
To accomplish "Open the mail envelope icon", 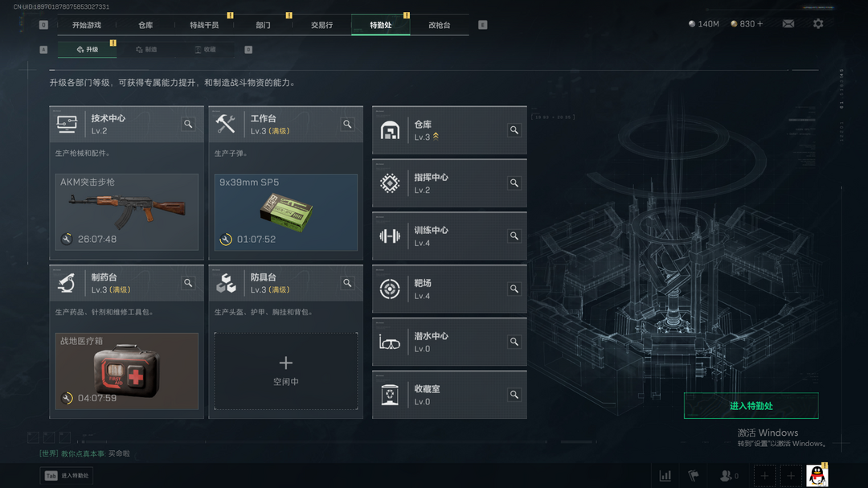I will pyautogui.click(x=788, y=24).
